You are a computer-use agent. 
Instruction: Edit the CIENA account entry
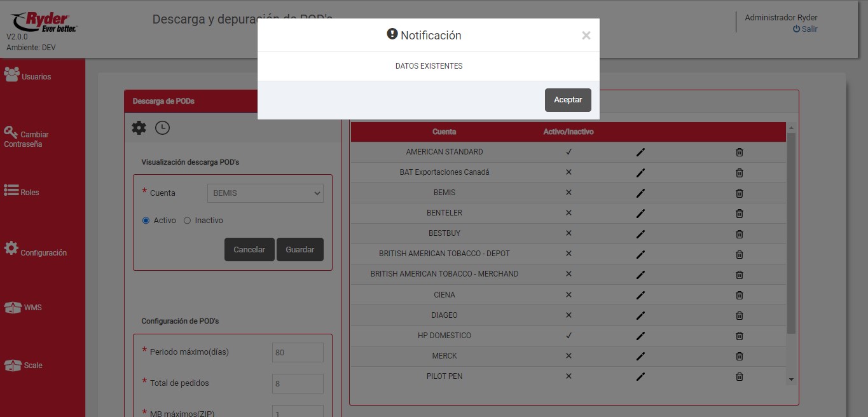640,295
